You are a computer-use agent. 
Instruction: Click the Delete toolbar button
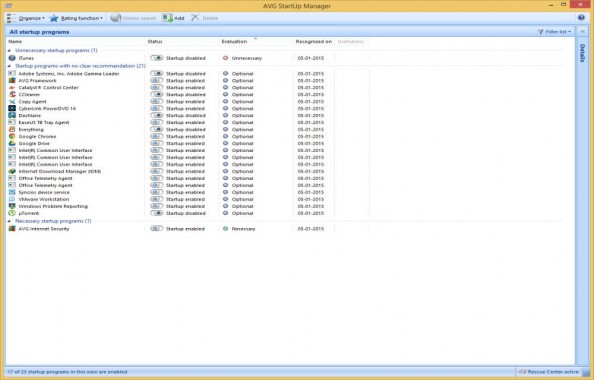click(205, 18)
